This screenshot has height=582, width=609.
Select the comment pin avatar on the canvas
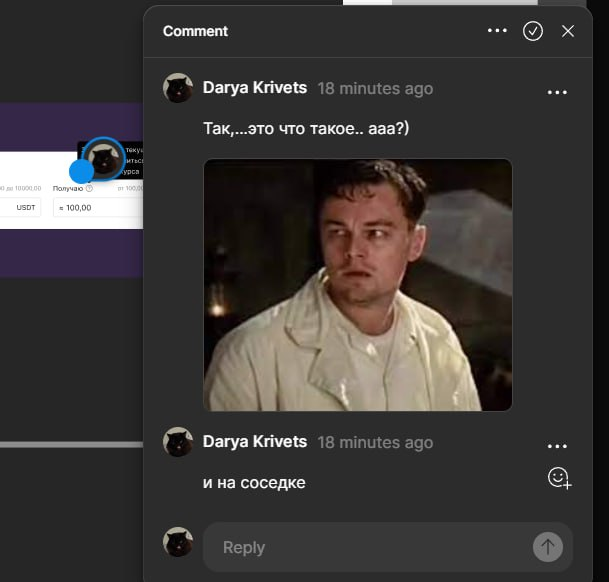click(x=104, y=159)
